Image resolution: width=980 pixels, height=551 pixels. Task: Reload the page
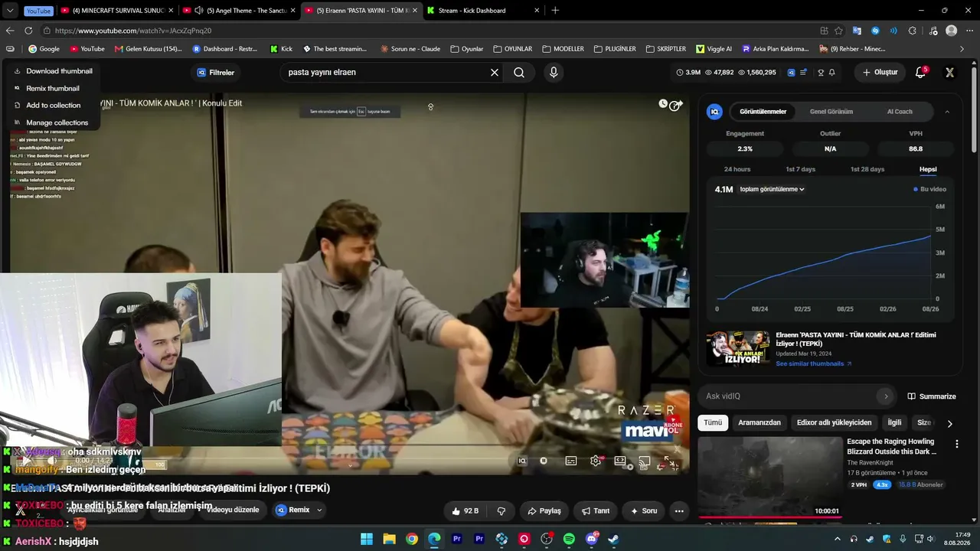(28, 31)
